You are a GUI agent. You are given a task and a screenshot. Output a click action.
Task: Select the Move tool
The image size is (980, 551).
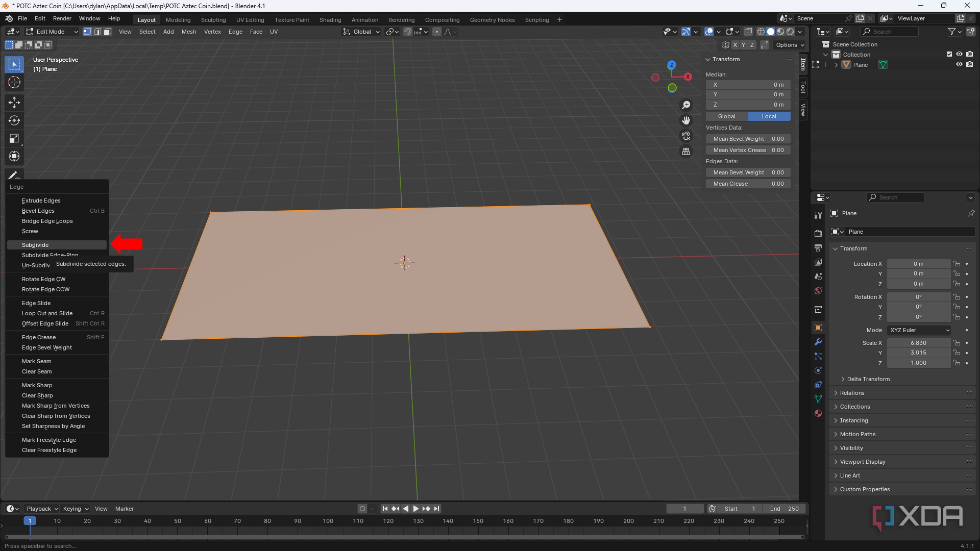coord(14,103)
